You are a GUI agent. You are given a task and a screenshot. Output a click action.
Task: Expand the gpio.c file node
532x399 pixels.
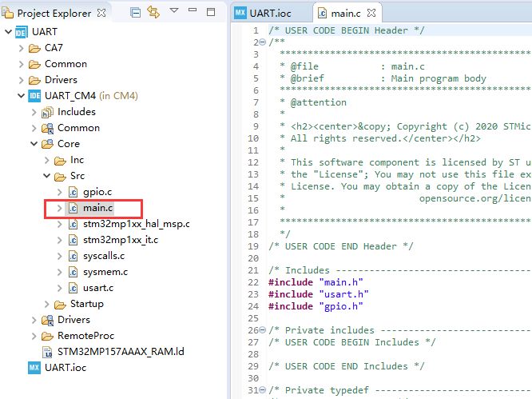[60, 192]
